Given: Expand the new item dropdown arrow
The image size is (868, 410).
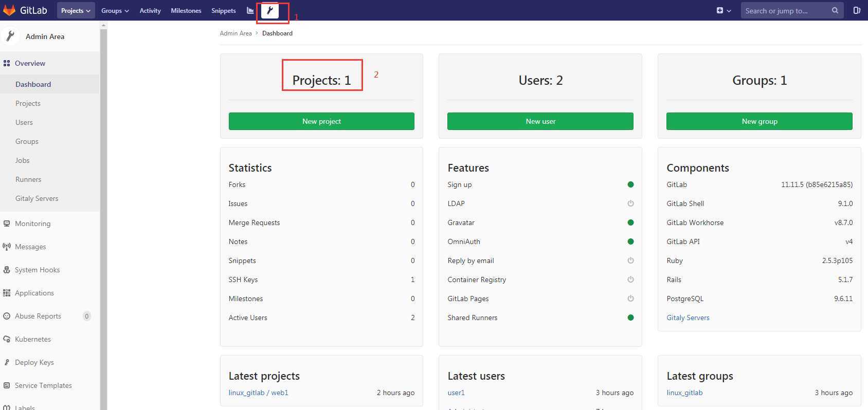Looking at the screenshot, I should (x=729, y=11).
